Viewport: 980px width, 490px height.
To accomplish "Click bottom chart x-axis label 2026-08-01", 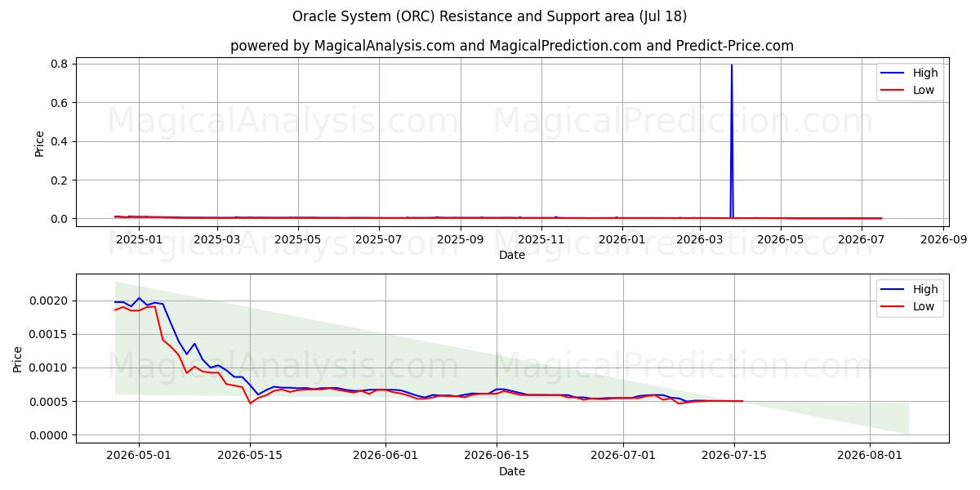I will (870, 456).
